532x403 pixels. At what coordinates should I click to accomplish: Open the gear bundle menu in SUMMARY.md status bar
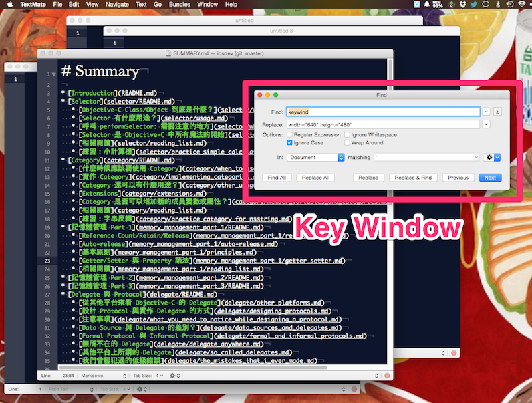(173, 375)
